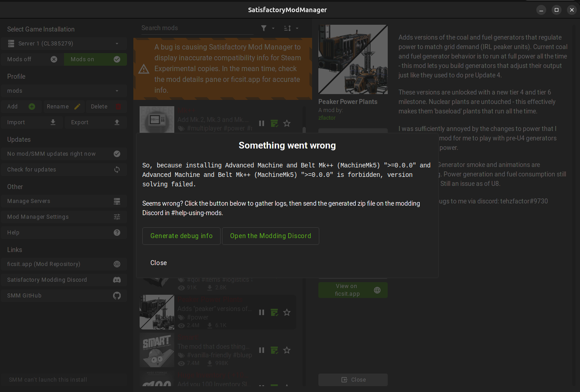Click the #vanilla-friendly tag on Smart!

click(x=209, y=356)
